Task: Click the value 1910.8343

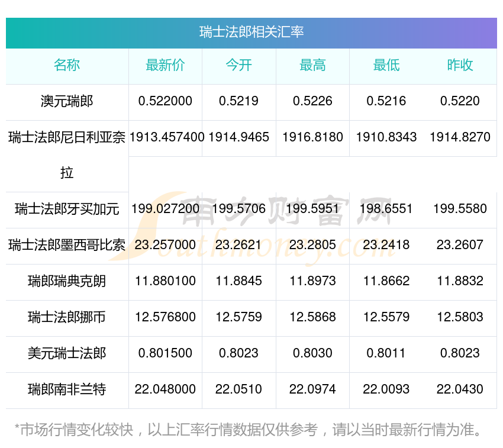Action: click(386, 137)
